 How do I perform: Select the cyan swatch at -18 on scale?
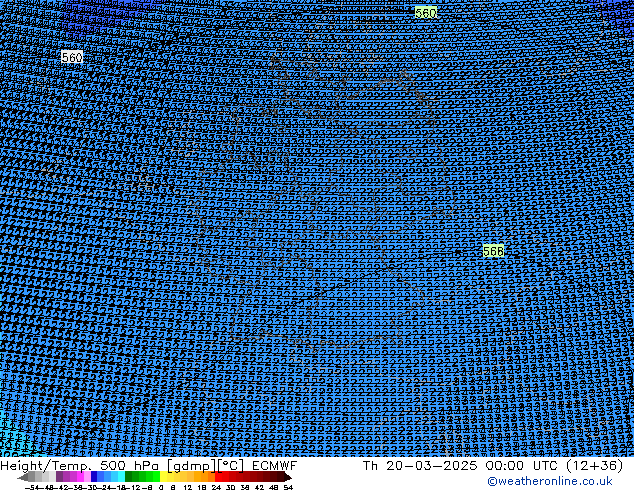[122, 476]
